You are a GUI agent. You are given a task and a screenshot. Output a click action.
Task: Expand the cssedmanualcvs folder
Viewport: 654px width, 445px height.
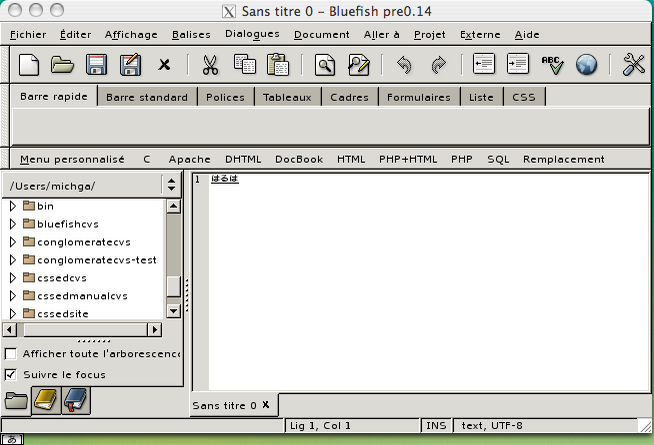click(x=13, y=296)
